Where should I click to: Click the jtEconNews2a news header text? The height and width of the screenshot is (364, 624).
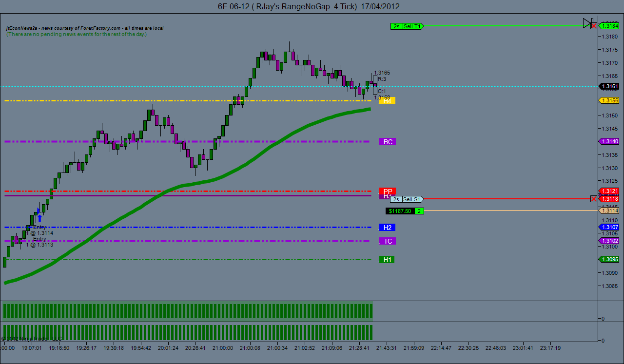tap(85, 28)
